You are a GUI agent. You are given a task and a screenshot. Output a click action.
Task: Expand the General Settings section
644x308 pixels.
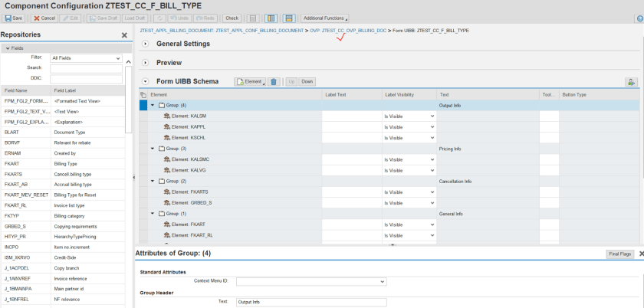click(x=146, y=44)
